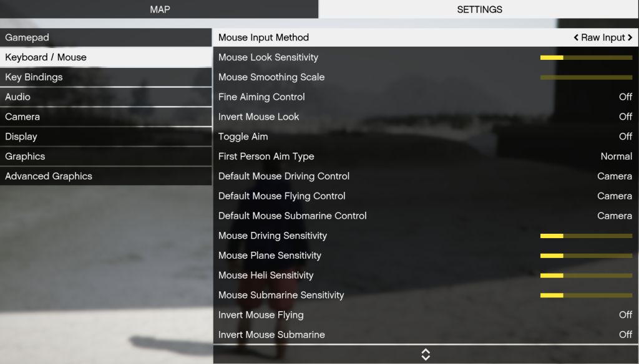Image resolution: width=639 pixels, height=364 pixels.
Task: Adjust the Mouse Look Sensitivity slider
Action: [586, 57]
